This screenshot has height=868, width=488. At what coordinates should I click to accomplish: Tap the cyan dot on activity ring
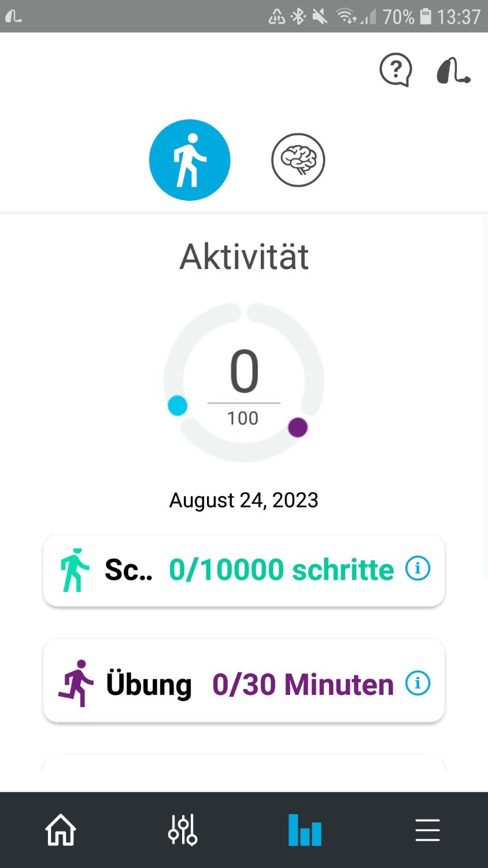178,406
